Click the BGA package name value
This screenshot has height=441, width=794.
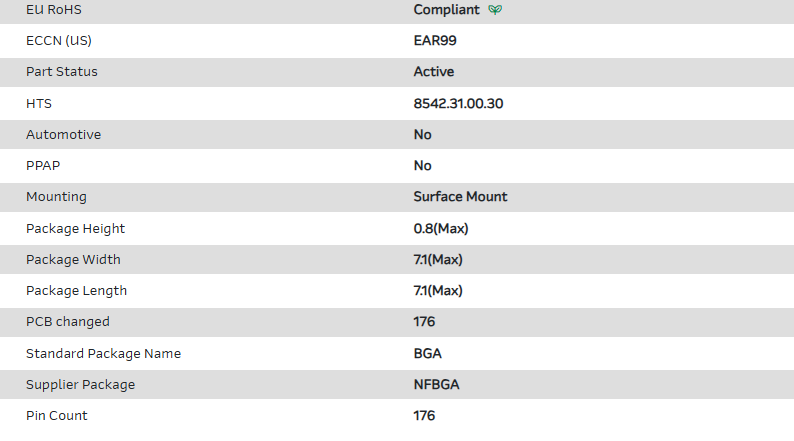point(428,353)
